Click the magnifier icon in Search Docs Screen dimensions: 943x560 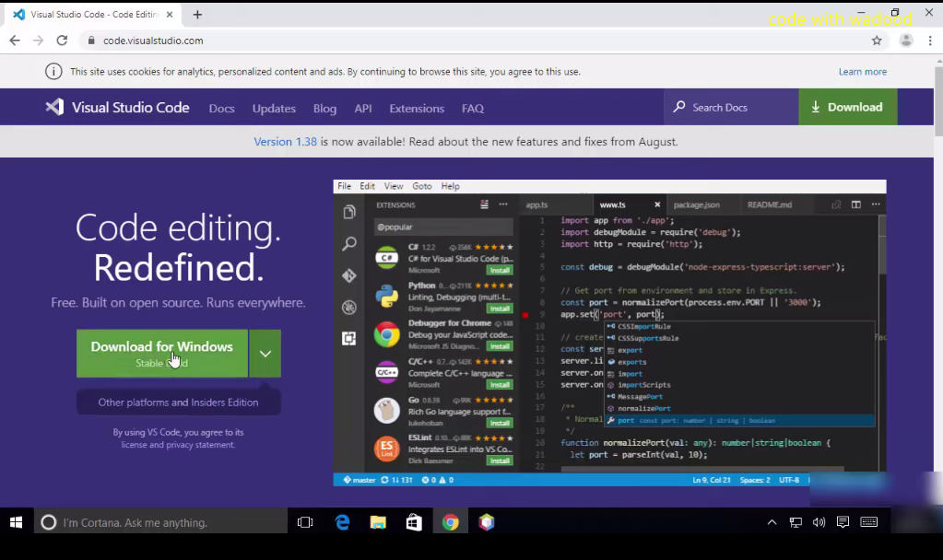pos(679,107)
